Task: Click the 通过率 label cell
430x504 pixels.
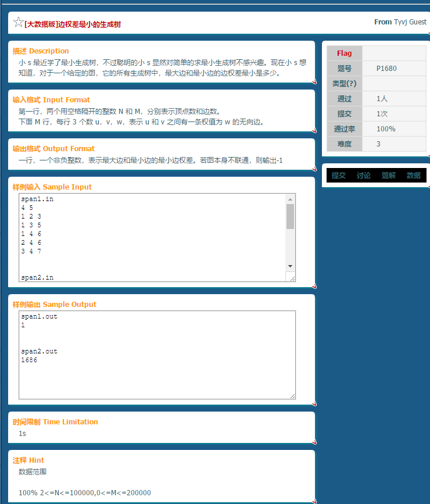Action: click(344, 129)
